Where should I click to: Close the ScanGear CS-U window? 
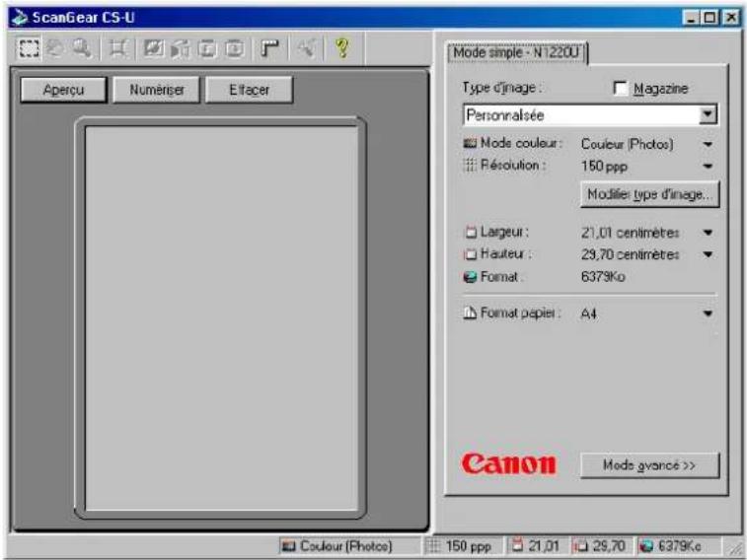(730, 18)
